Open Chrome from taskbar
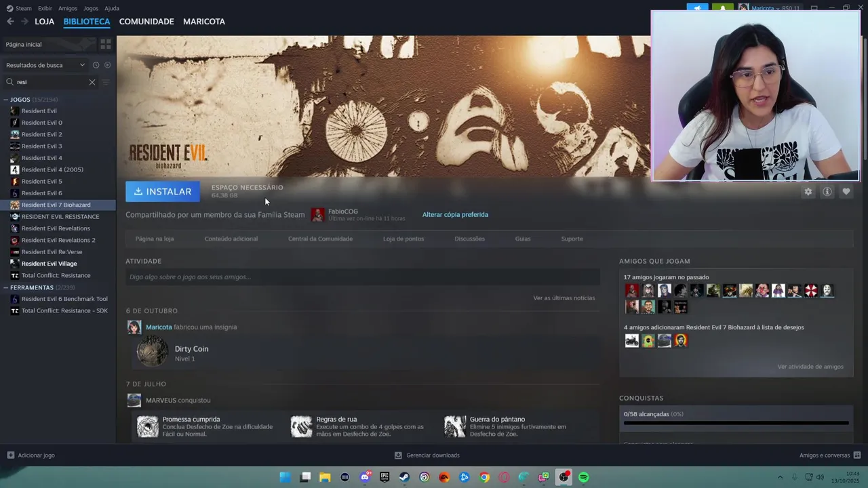Viewport: 868px width, 488px height. pyautogui.click(x=484, y=477)
